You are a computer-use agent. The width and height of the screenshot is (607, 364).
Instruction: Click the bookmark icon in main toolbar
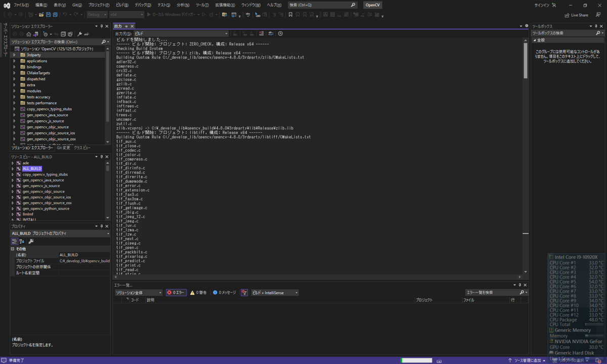290,15
